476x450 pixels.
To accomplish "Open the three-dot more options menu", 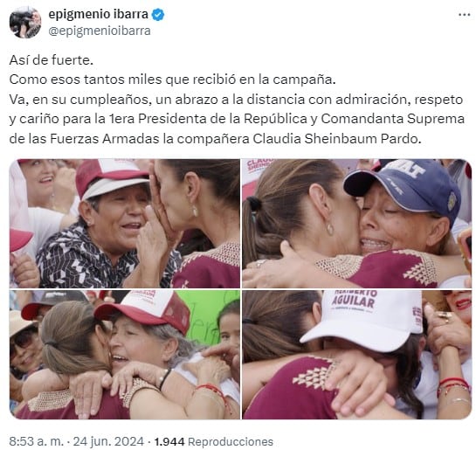I will click(464, 15).
